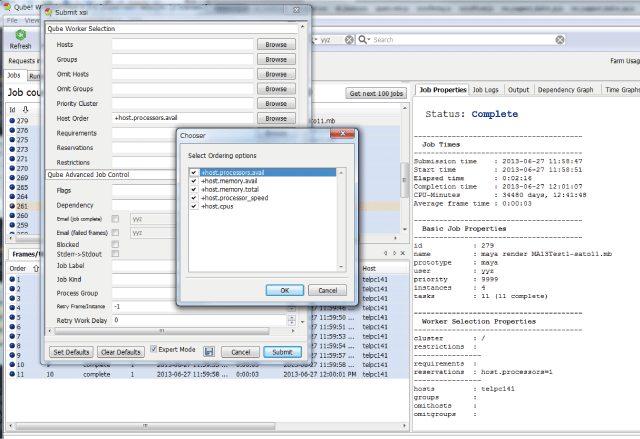Click Browse button for Host Order
This screenshot has width=640, height=439.
276,118
